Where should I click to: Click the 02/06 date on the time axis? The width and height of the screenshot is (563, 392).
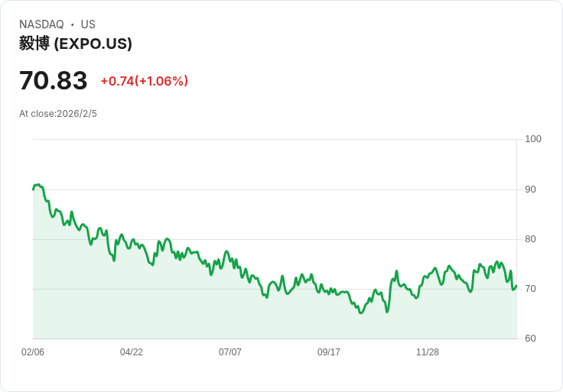[33, 352]
